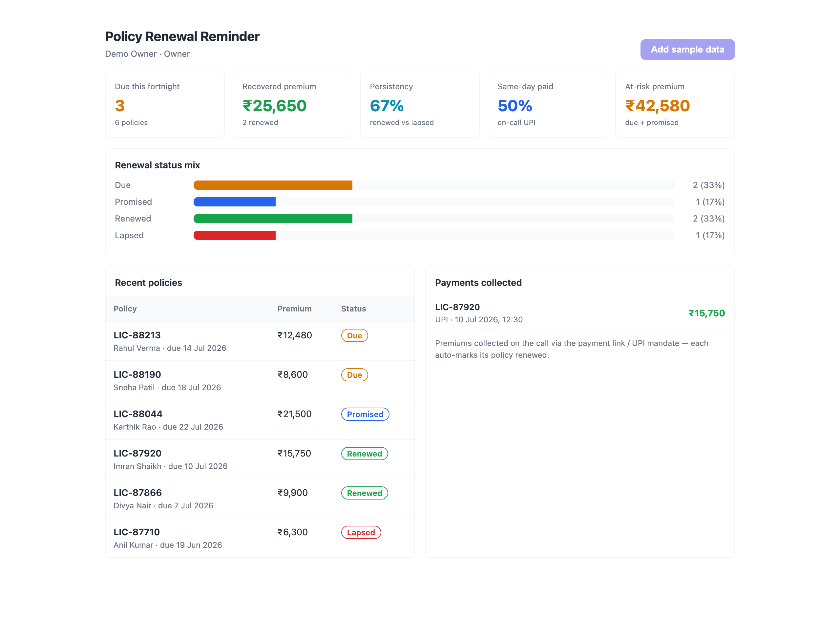Click the due + promised caption
The height and width of the screenshot is (617, 840).
[x=651, y=122]
